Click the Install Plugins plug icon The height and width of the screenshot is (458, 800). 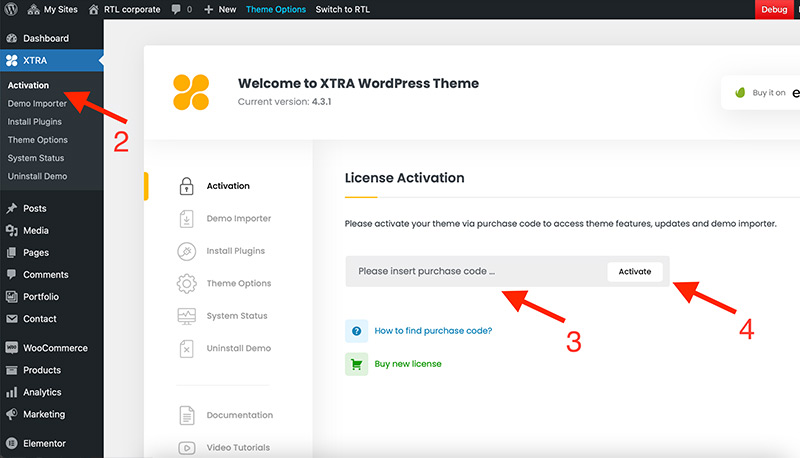[x=186, y=251]
